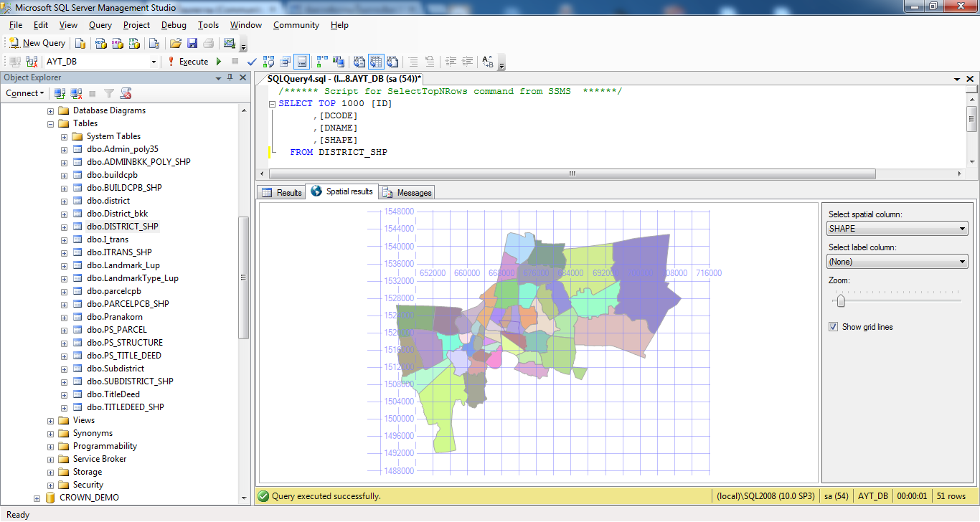Decrease the indent of the selected lines

(x=451, y=62)
